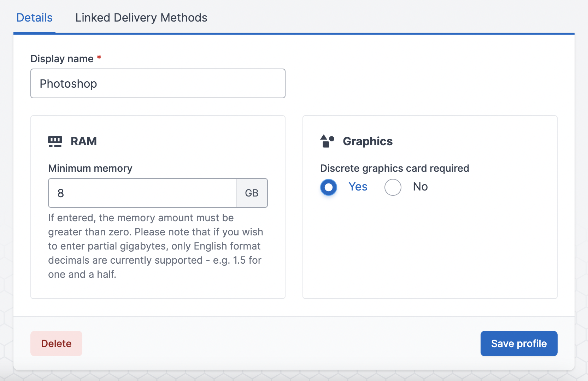588x381 pixels.
Task: Focus the Minimum memory input field
Action: point(142,193)
